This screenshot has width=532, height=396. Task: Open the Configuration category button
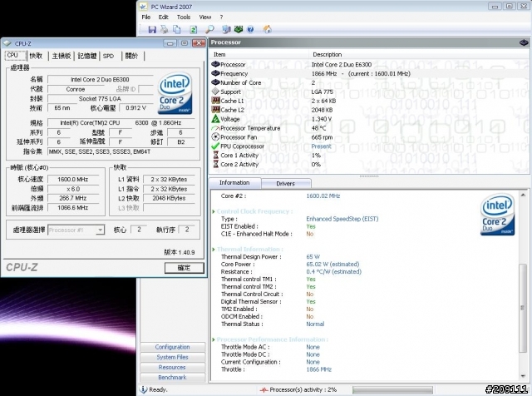click(x=172, y=347)
